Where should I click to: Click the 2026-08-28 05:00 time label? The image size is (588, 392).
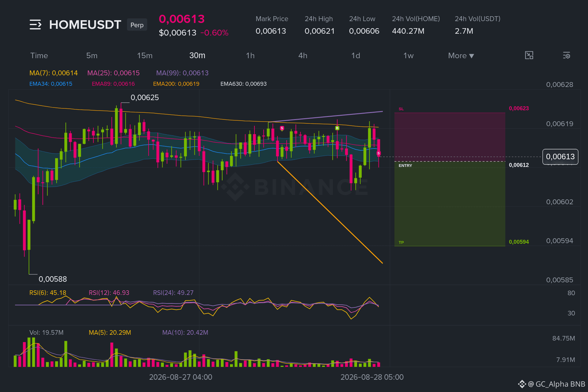372,377
